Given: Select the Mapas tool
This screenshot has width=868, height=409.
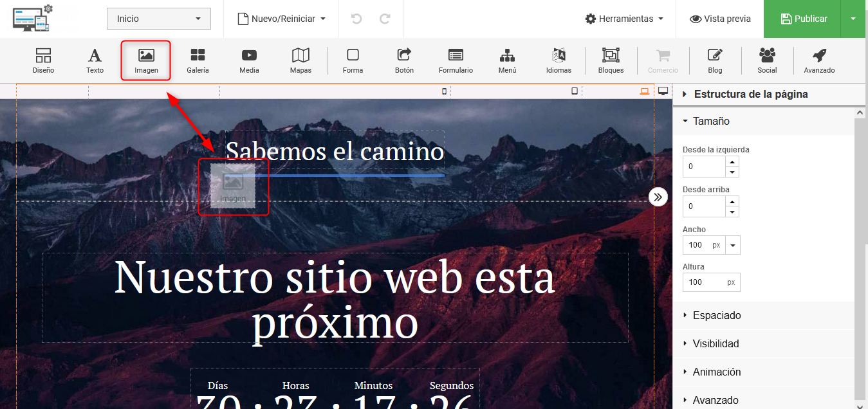Looking at the screenshot, I should tap(300, 60).
